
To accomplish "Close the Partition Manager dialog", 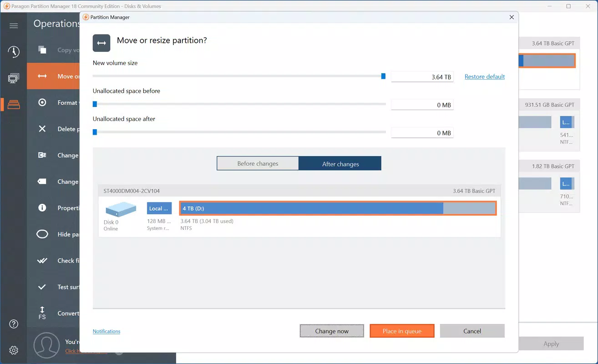I will (512, 17).
